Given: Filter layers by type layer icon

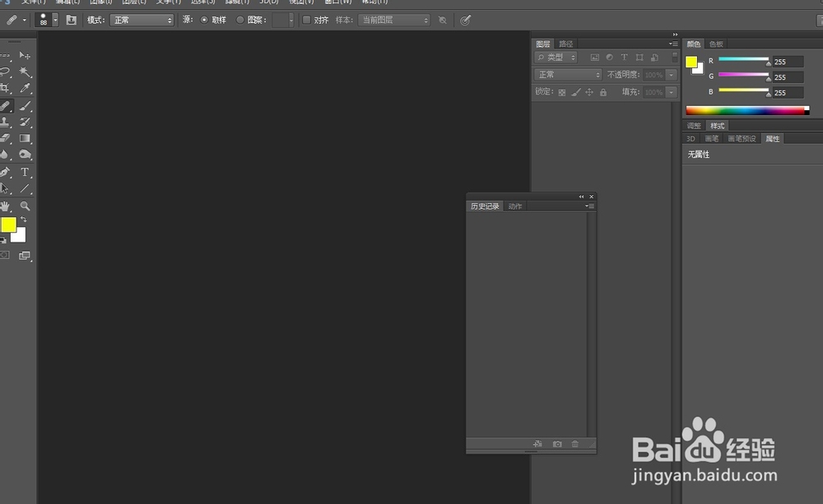Looking at the screenshot, I should coord(624,58).
